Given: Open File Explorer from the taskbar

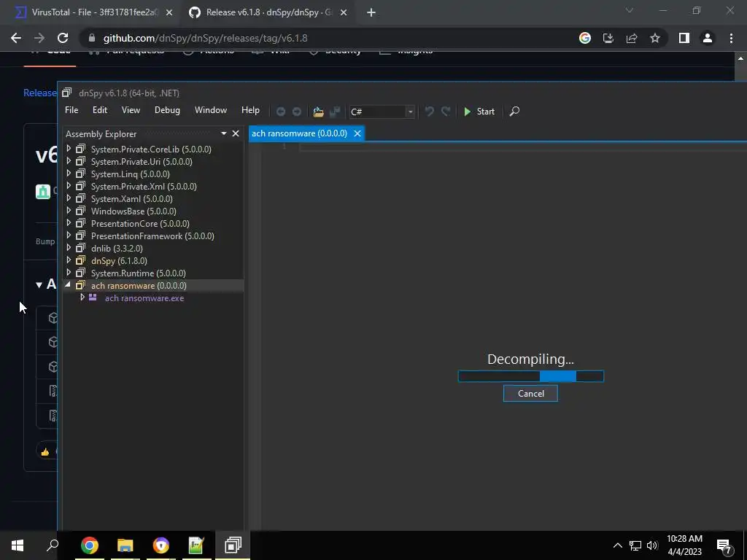Looking at the screenshot, I should click(x=125, y=545).
